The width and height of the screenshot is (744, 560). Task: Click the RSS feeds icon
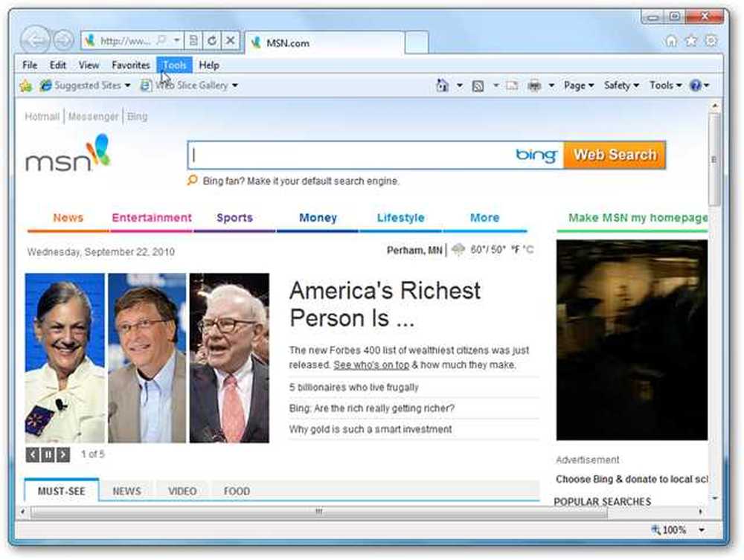tap(478, 86)
